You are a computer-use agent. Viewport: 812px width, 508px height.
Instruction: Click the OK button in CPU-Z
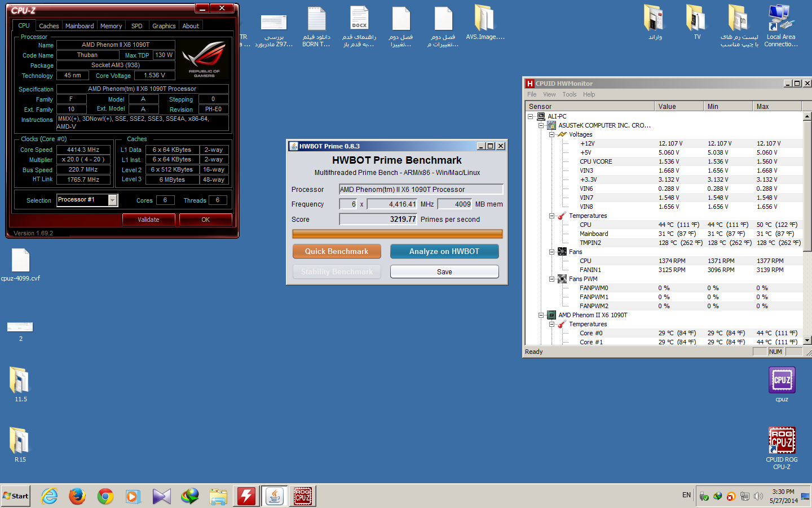206,220
